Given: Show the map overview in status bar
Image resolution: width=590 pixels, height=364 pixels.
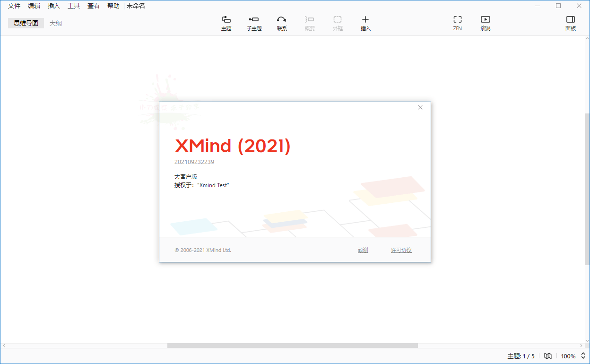Looking at the screenshot, I should point(547,355).
